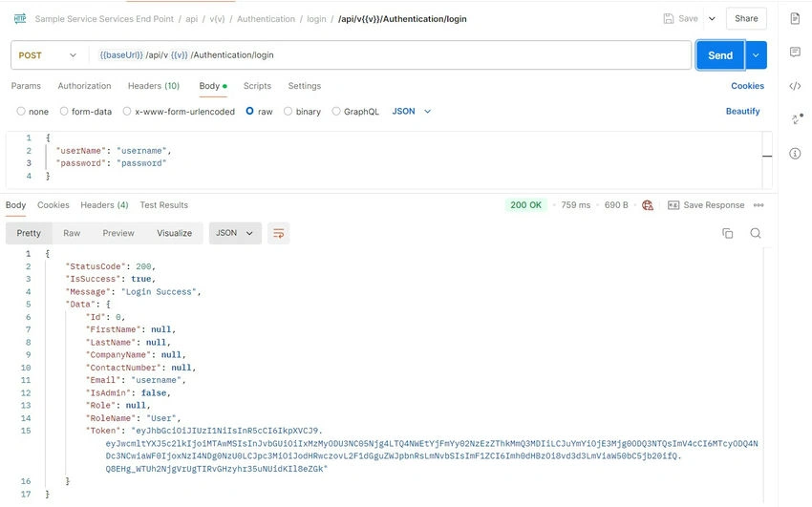Image resolution: width=812 pixels, height=507 pixels.
Task: Open the documentation icon in right sidebar
Action: pos(795,19)
